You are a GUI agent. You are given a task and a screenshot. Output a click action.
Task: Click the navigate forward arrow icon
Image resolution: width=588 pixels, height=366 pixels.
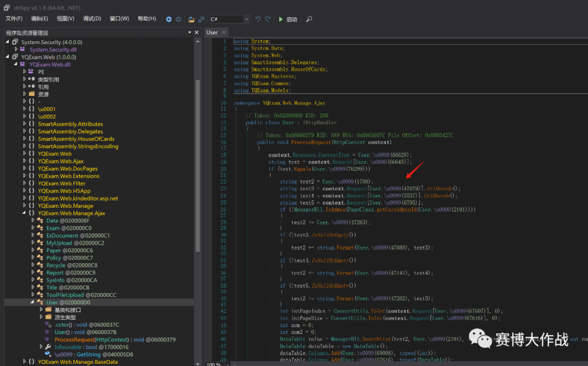coord(178,19)
